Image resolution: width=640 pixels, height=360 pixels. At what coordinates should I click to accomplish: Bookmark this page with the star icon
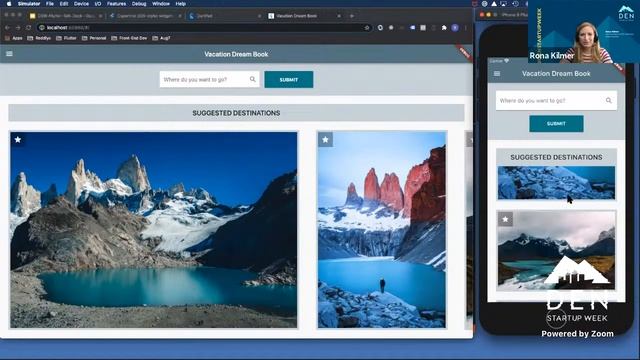[x=367, y=28]
